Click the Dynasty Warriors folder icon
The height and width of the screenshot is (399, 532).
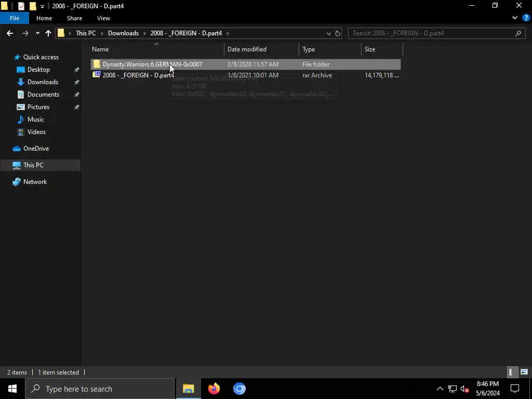(x=96, y=64)
